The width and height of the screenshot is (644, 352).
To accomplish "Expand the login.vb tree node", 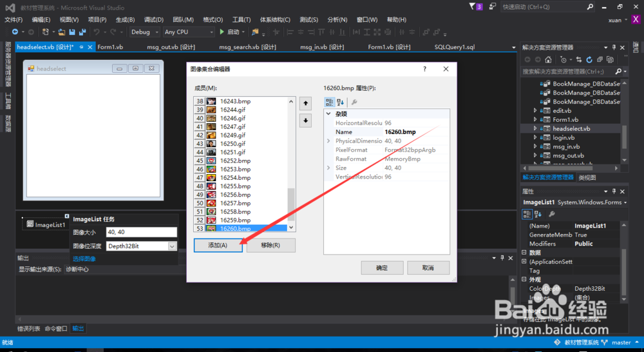I will click(535, 138).
